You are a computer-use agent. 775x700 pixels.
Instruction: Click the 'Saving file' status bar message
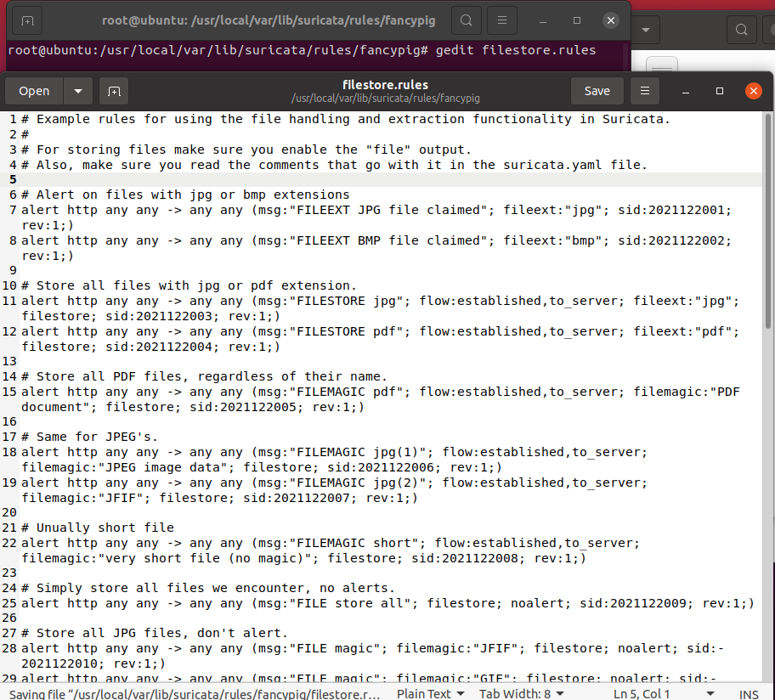pyautogui.click(x=195, y=694)
